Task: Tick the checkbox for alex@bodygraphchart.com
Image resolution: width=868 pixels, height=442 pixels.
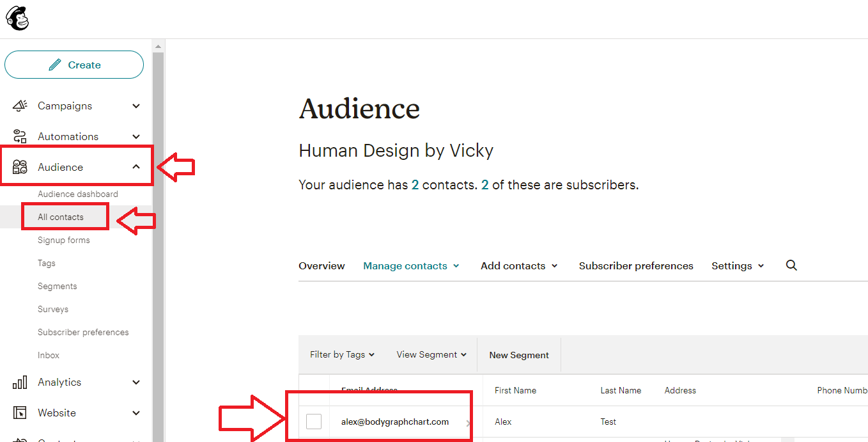Action: tap(314, 422)
